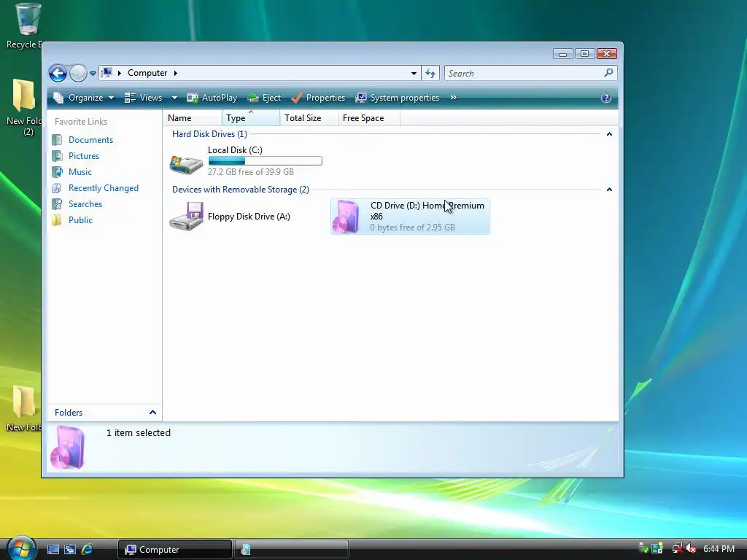Viewport: 747px width, 560px height.
Task: Click the network disconnected tray icon
Action: tap(677, 549)
